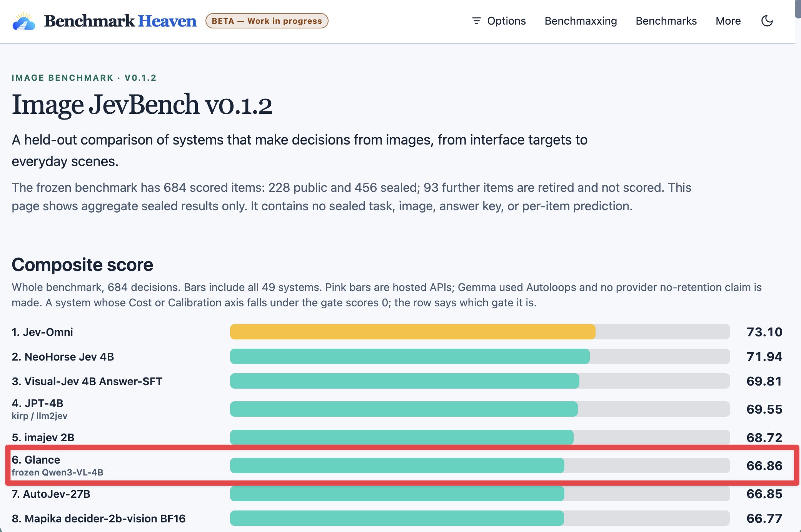Screen dimensions: 801x532
Task: Click the score value 71.94
Action: [764, 357]
